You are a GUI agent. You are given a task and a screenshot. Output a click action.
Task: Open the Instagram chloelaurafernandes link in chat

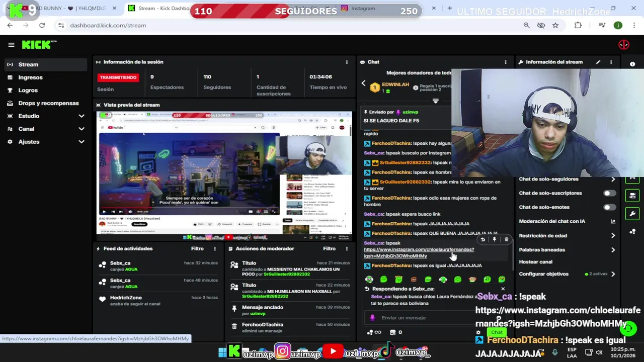tap(419, 252)
